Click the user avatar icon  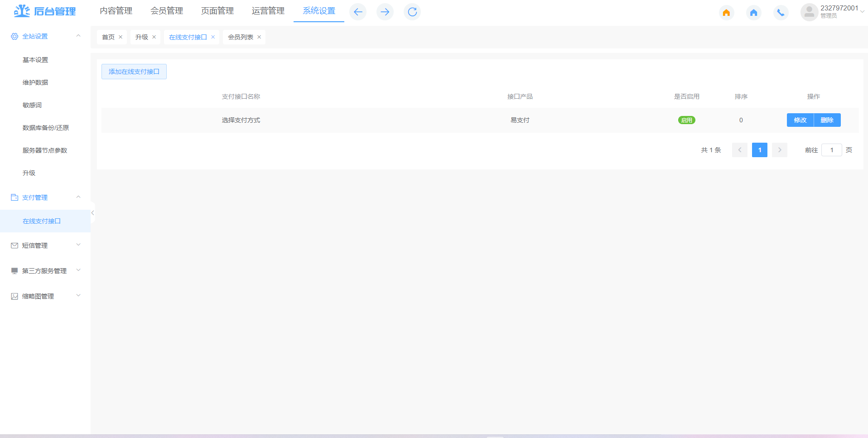(x=809, y=12)
